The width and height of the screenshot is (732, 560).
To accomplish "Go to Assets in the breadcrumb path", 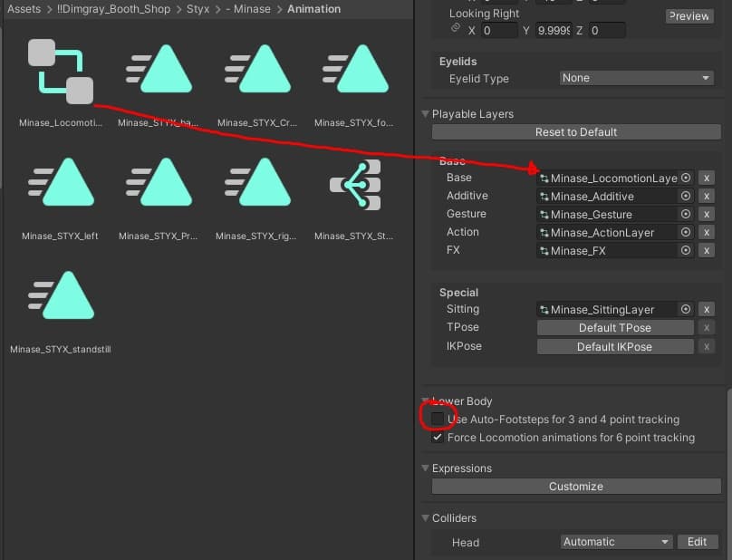I will point(24,9).
